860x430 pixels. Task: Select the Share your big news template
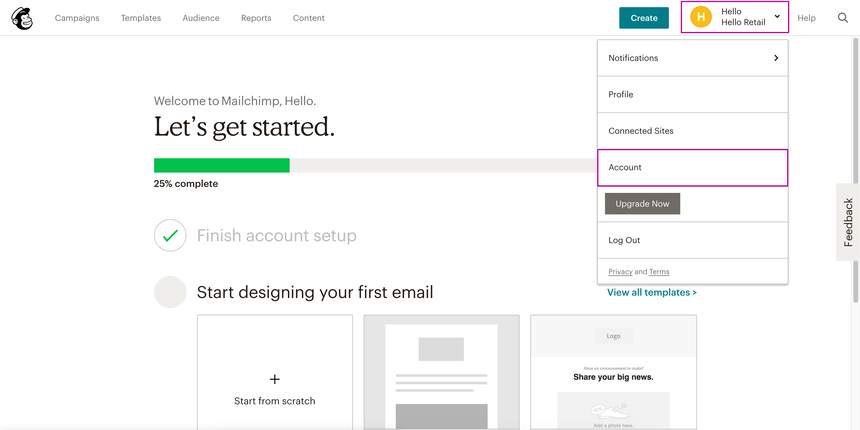pyautogui.click(x=613, y=372)
